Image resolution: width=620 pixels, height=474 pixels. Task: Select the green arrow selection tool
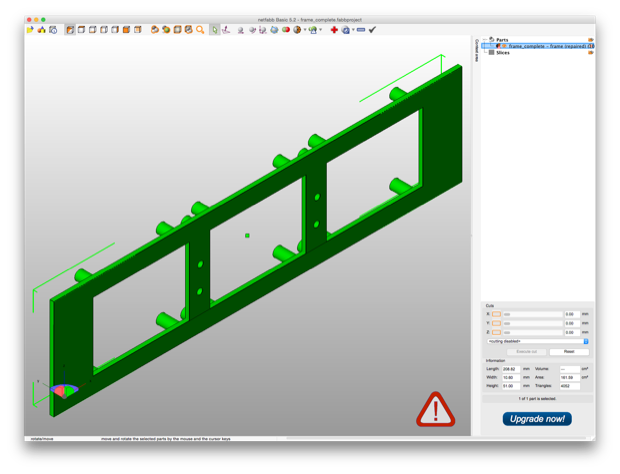pos(214,30)
